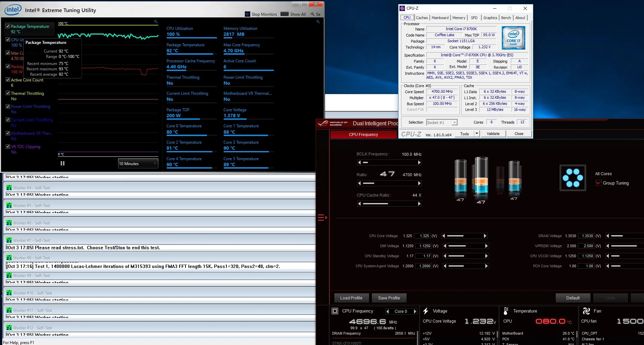
Task: Toggle Thermal Throttling monitor checkbox
Action: point(8,93)
